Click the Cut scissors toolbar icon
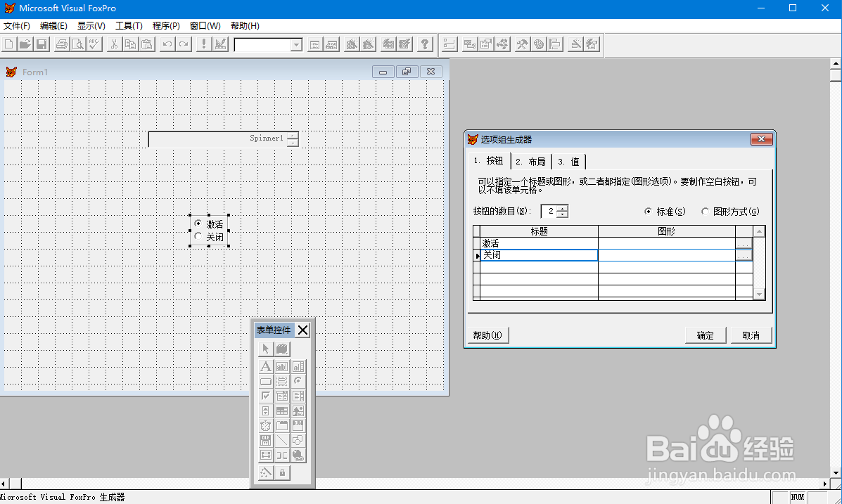This screenshot has width=842, height=504. 114,44
